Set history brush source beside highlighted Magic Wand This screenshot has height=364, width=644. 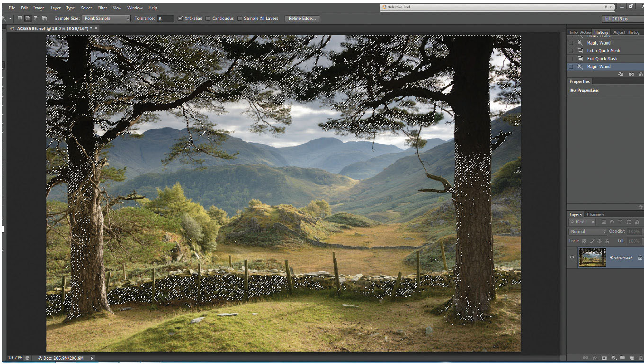point(571,67)
